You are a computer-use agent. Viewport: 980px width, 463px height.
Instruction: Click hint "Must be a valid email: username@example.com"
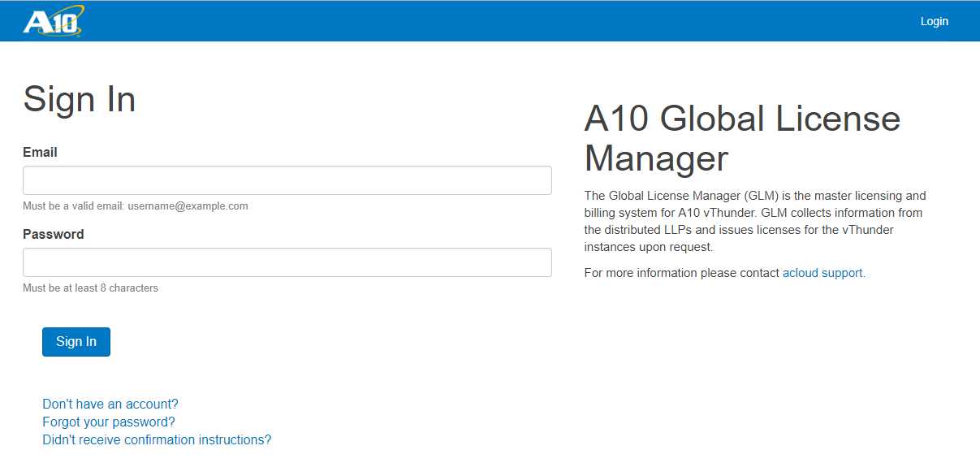tap(136, 206)
